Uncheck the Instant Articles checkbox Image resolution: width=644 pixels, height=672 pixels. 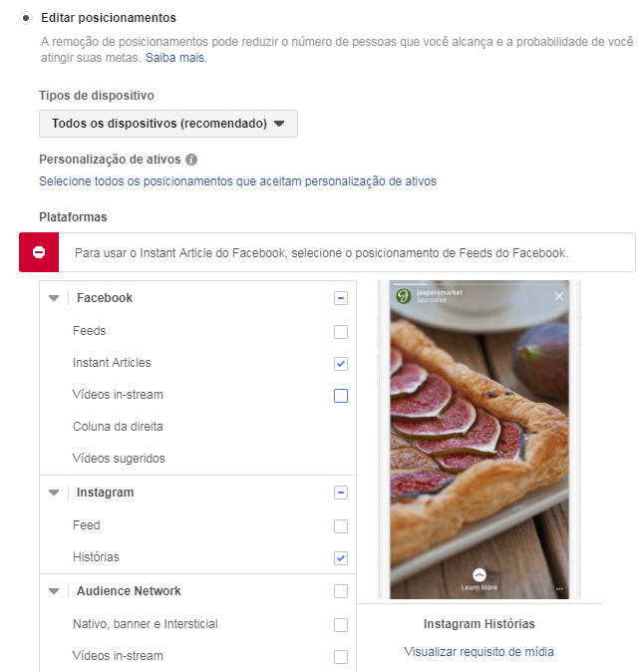tap(341, 364)
